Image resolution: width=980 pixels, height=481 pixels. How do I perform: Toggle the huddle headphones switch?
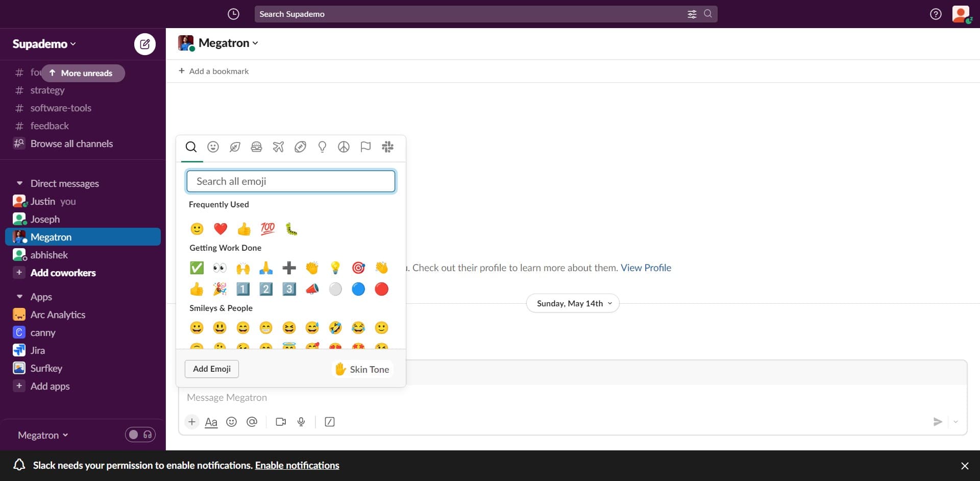click(x=140, y=435)
